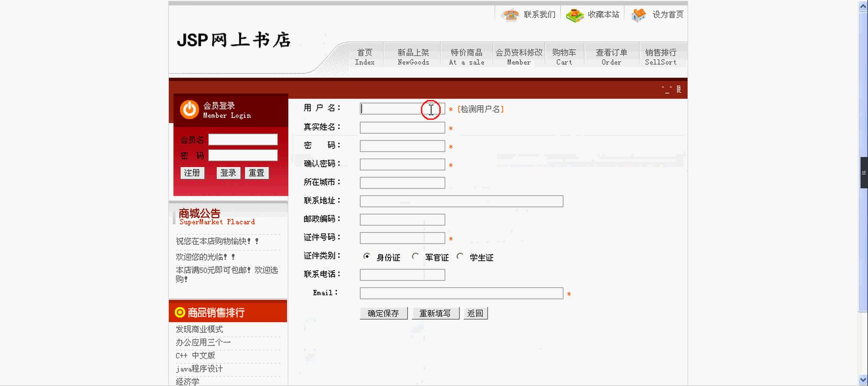868x386 pixels.
Task: Focus the 联系电话 input field
Action: point(402,275)
